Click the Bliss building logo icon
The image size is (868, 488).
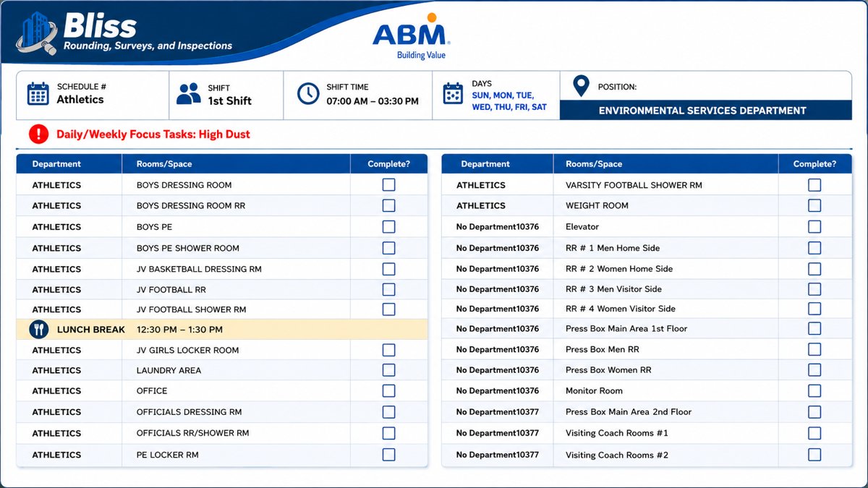pyautogui.click(x=38, y=33)
